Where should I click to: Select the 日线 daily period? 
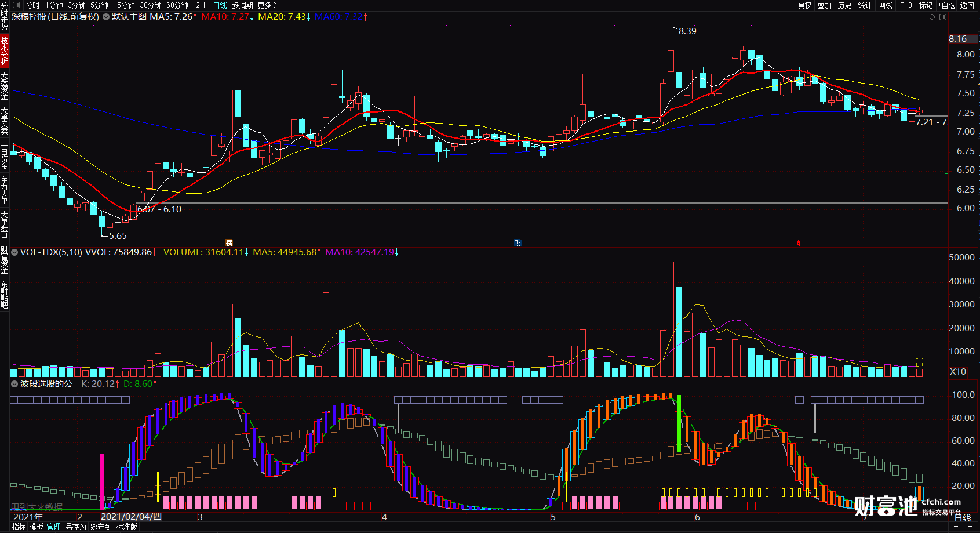220,5
